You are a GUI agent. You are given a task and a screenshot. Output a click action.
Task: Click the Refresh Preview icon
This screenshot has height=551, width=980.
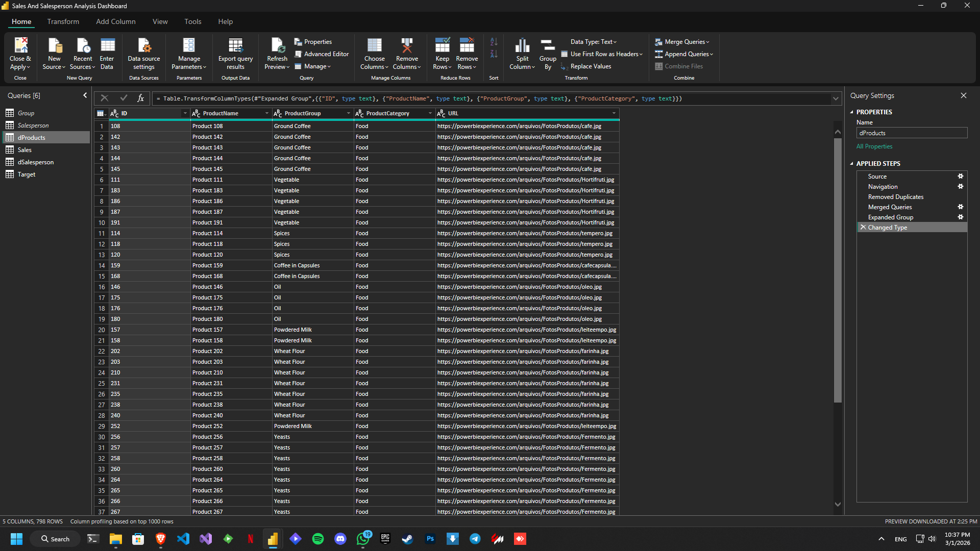[277, 45]
